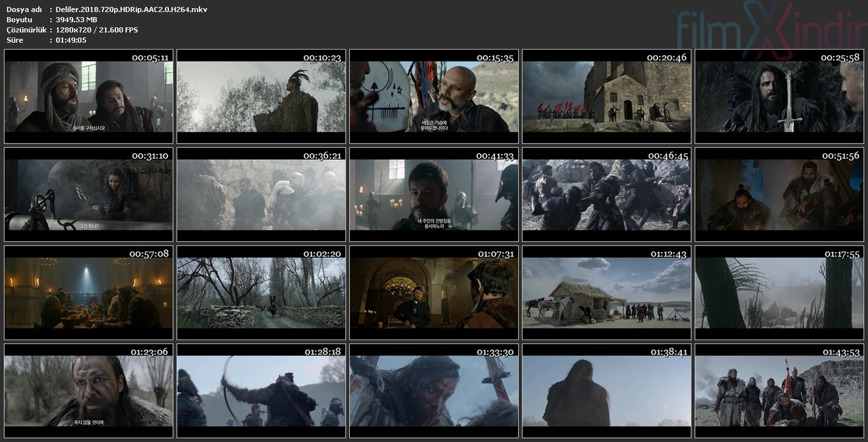Viewport: 868px width, 442px height.
Task: Choose the thumbnail at 01:17:55
Action: click(779, 293)
